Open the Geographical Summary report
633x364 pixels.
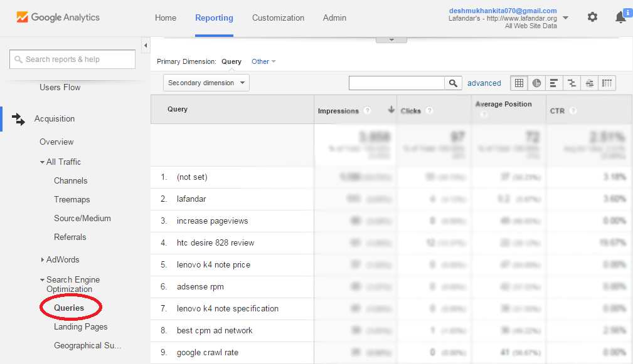(x=87, y=345)
